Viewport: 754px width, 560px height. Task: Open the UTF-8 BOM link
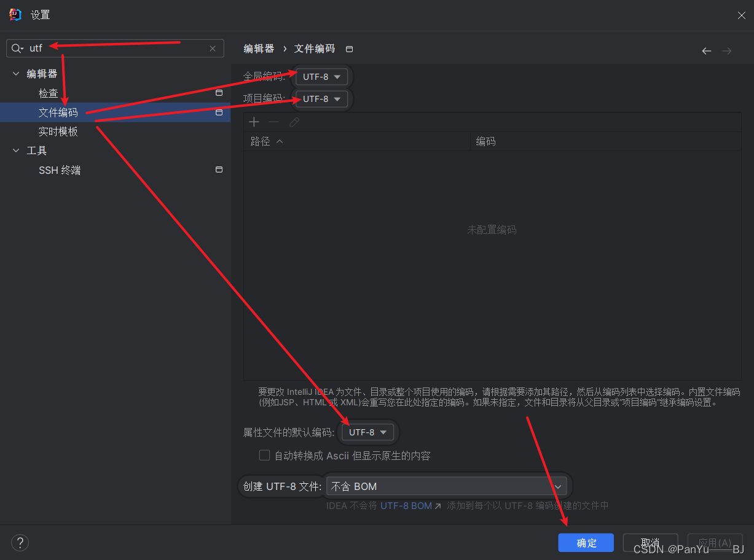(x=410, y=506)
